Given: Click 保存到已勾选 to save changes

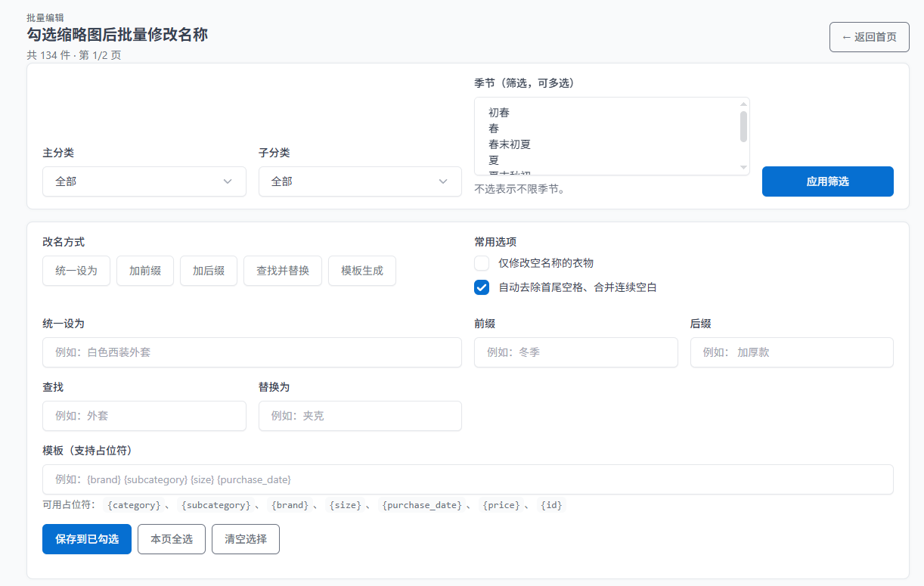Looking at the screenshot, I should pyautogui.click(x=86, y=540).
